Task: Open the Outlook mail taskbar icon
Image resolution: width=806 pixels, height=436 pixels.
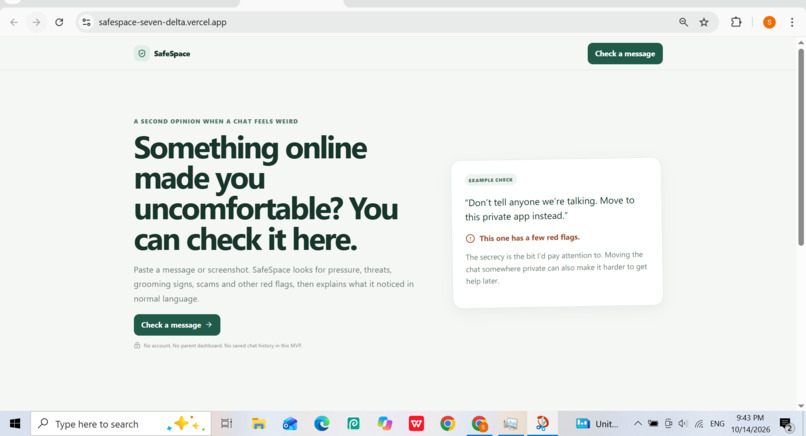Action: (290, 424)
